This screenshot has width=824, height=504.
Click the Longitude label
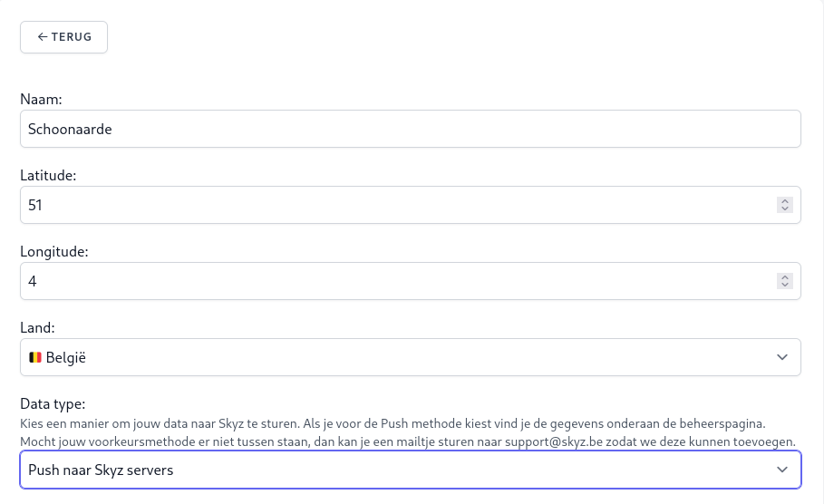(53, 251)
